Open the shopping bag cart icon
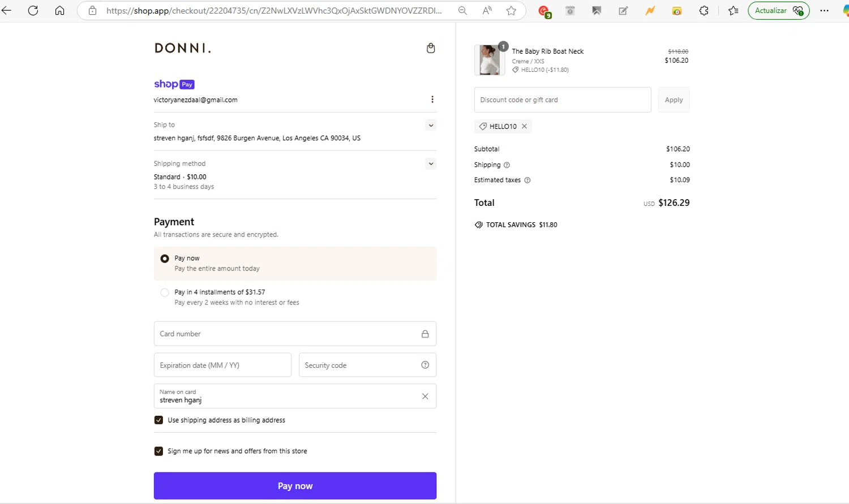 (431, 48)
